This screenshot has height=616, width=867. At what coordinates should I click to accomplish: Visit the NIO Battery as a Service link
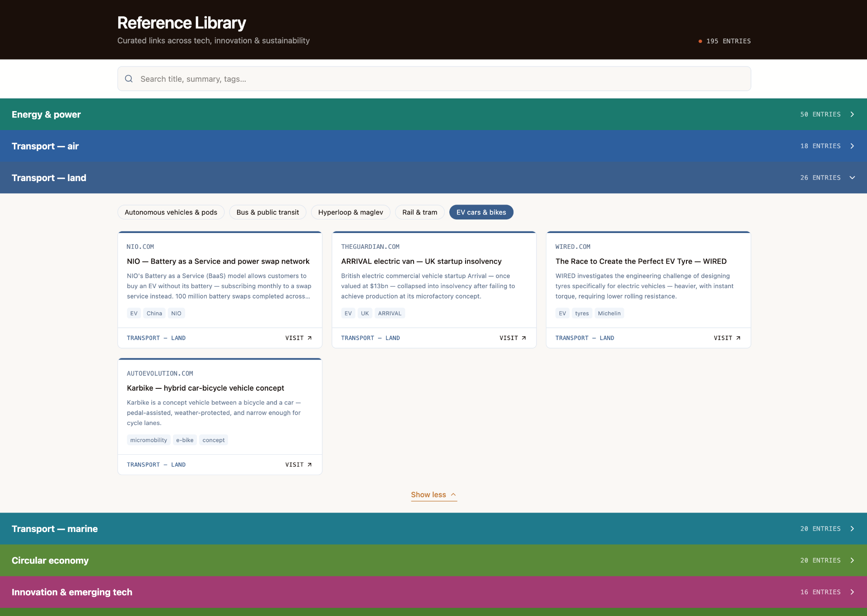pyautogui.click(x=298, y=338)
